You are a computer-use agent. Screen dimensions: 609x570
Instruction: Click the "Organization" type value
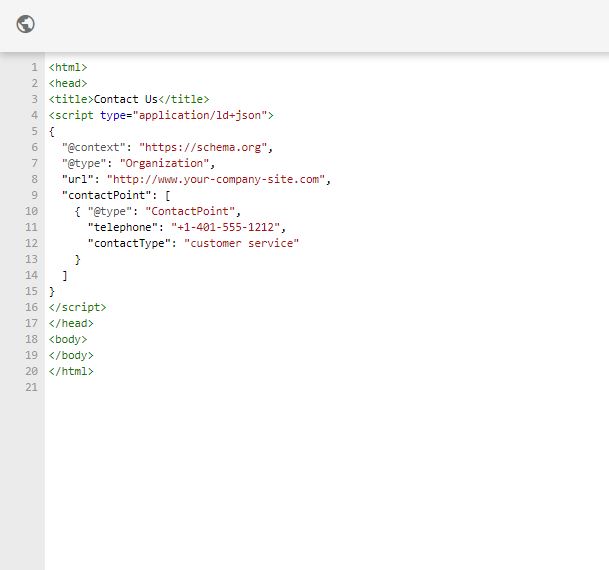click(165, 163)
